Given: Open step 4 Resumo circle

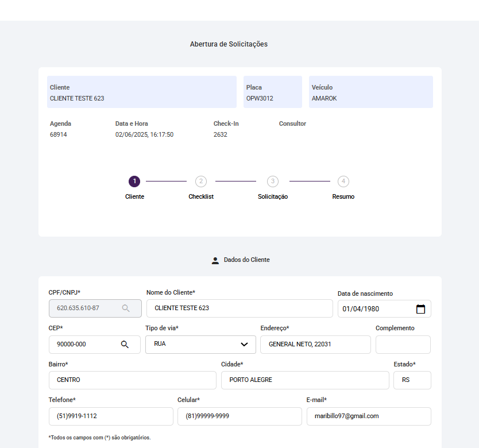Looking at the screenshot, I should (343, 181).
